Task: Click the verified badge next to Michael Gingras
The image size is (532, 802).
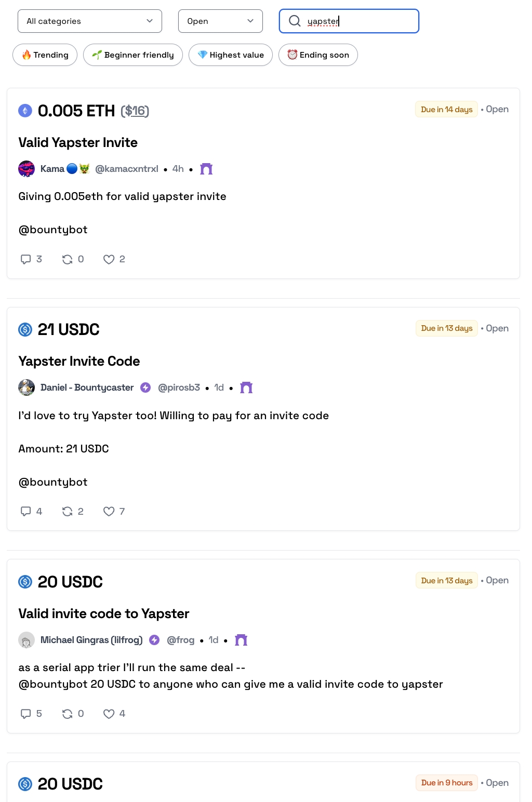Action: pyautogui.click(x=154, y=640)
